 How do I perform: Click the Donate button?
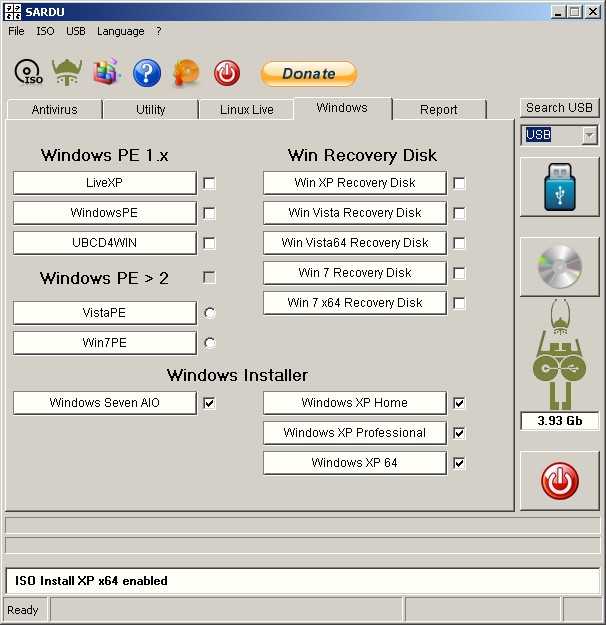[309, 74]
